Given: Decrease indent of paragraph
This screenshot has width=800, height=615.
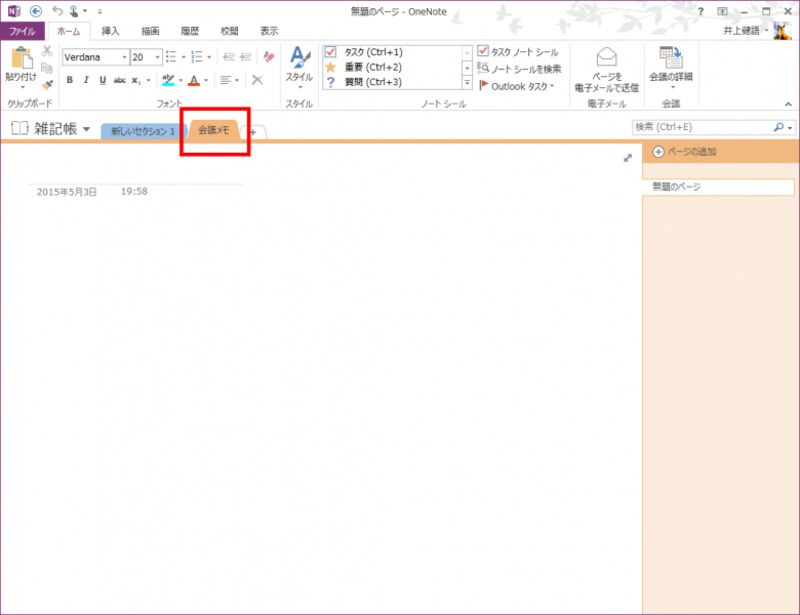Looking at the screenshot, I should pos(229,57).
